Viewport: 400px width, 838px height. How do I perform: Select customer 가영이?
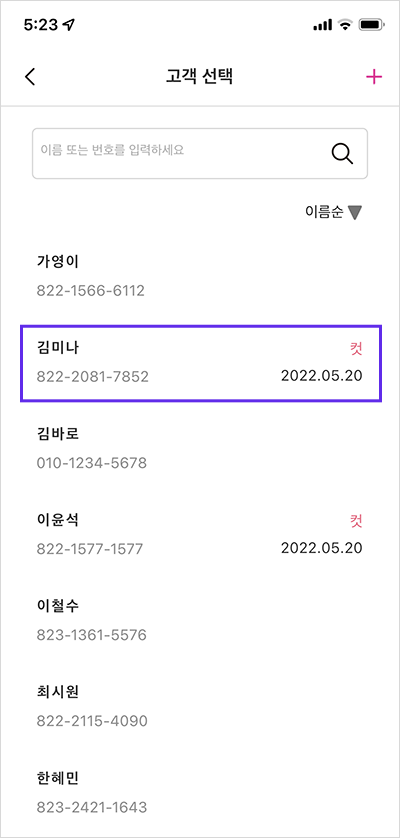[200, 276]
